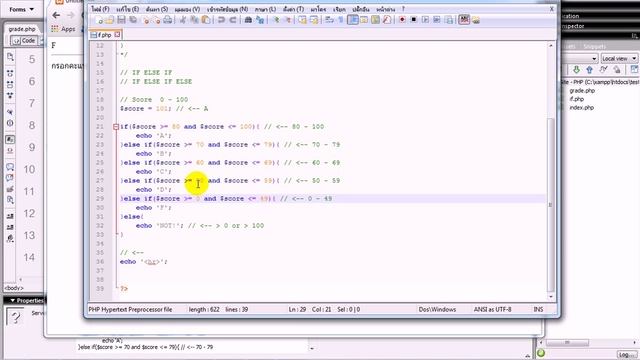
Task: Click the Snippets tab in Dreamweaver panel
Action: [594, 47]
